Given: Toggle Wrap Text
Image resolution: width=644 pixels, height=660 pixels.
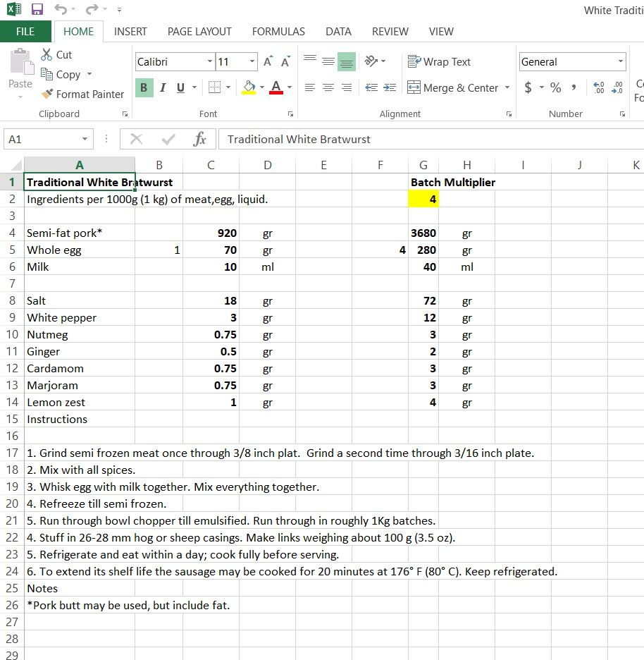Looking at the screenshot, I should 439,62.
